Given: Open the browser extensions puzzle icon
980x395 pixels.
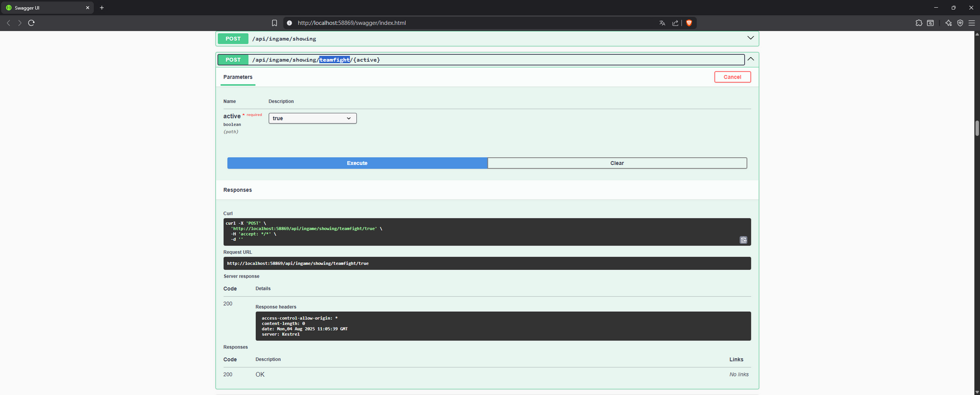Looking at the screenshot, I should pos(919,23).
